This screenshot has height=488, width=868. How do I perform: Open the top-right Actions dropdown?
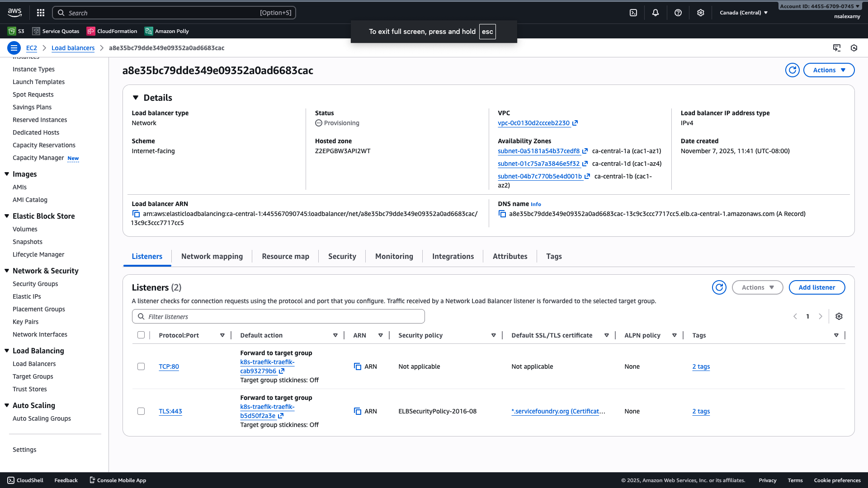[x=829, y=70]
